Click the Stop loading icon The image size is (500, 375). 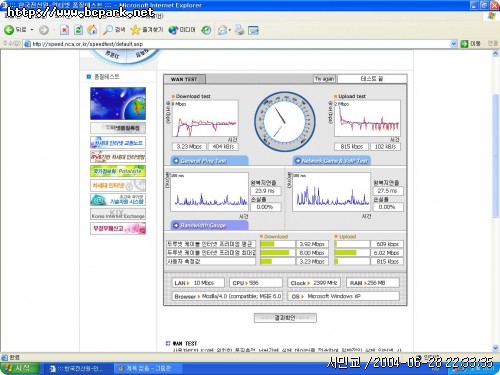click(x=64, y=30)
